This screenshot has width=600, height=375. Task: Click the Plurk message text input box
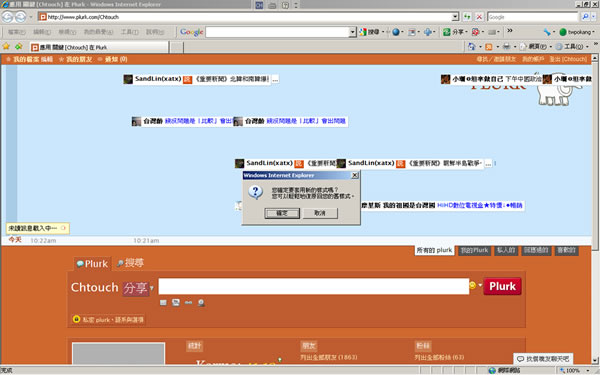pos(314,286)
